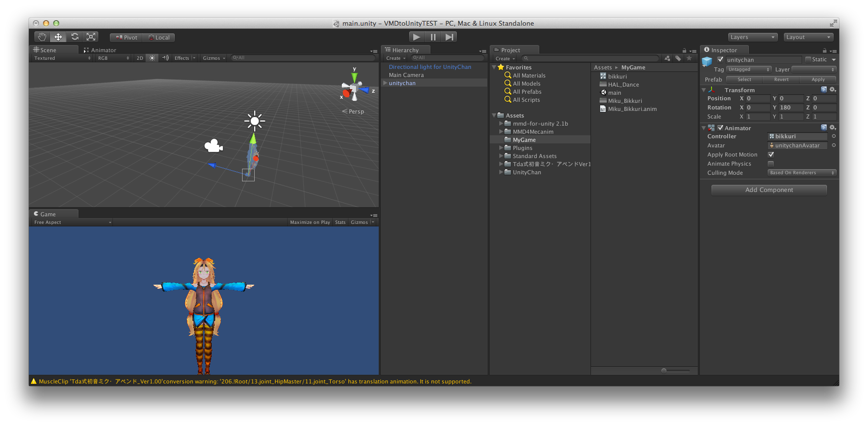Toggle unitychan active checkbox
This screenshot has width=868, height=426.
tap(720, 60)
